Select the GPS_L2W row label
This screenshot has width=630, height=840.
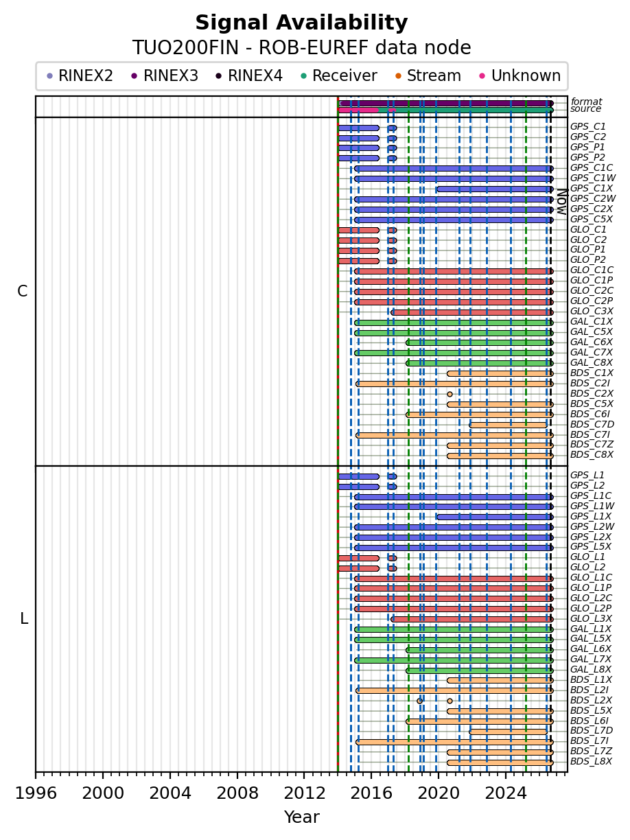pos(592,527)
